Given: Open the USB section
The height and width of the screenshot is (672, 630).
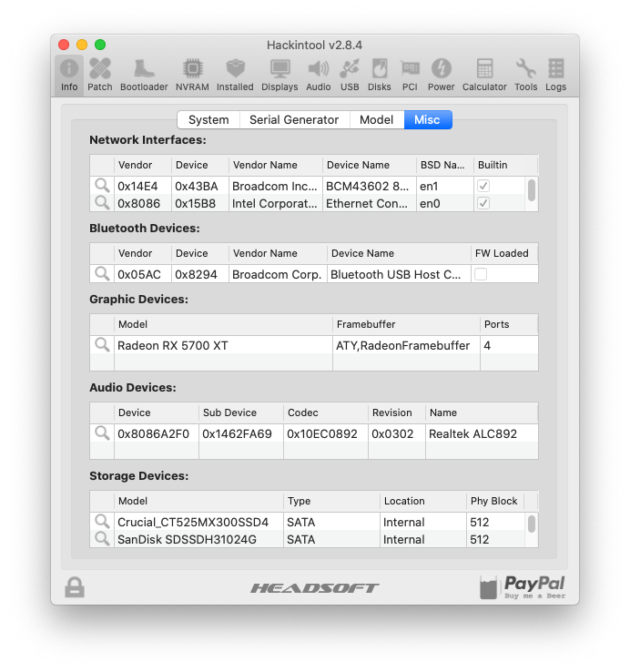Looking at the screenshot, I should coord(350,76).
